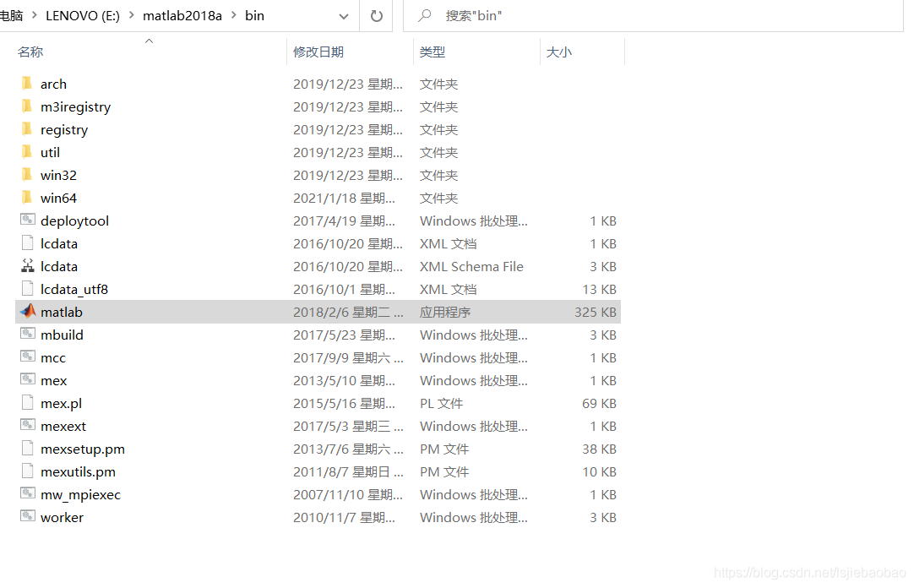914x588 pixels.
Task: Click the lcdata_utf8 document icon
Action: (27, 288)
